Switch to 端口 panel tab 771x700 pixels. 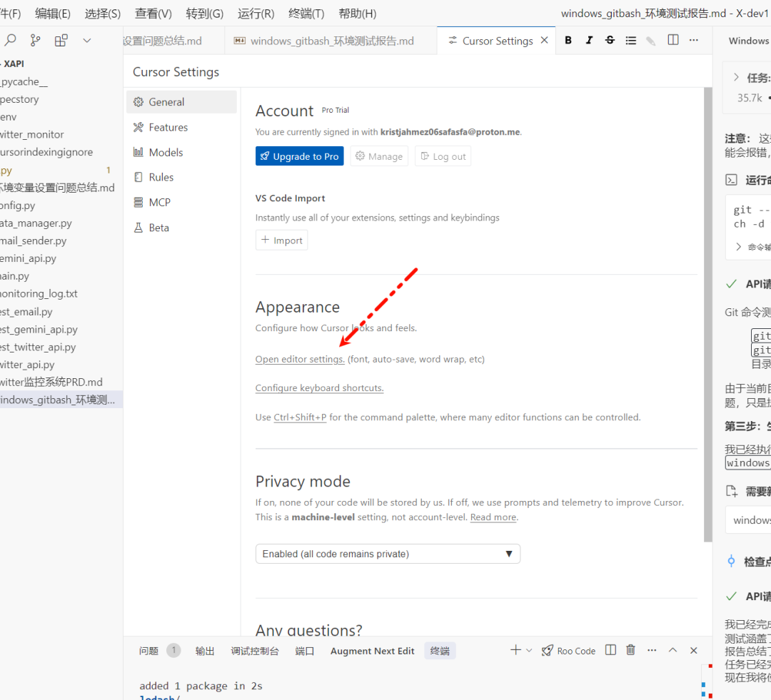coord(304,651)
